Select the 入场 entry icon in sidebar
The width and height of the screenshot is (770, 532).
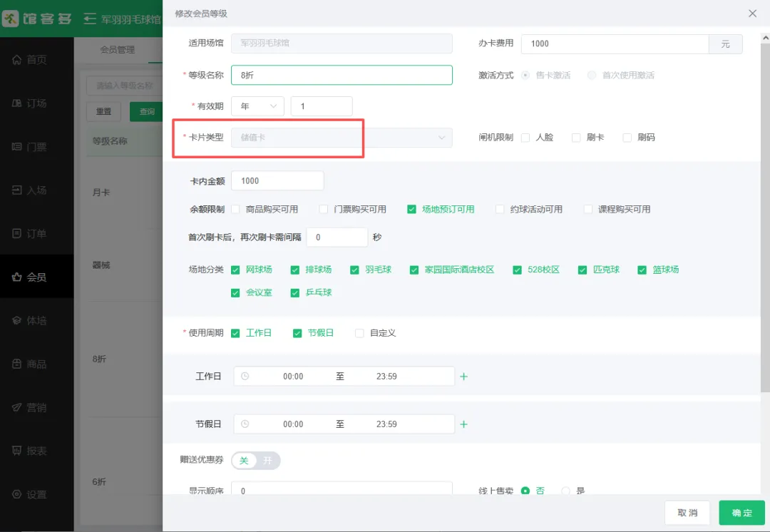coord(17,190)
